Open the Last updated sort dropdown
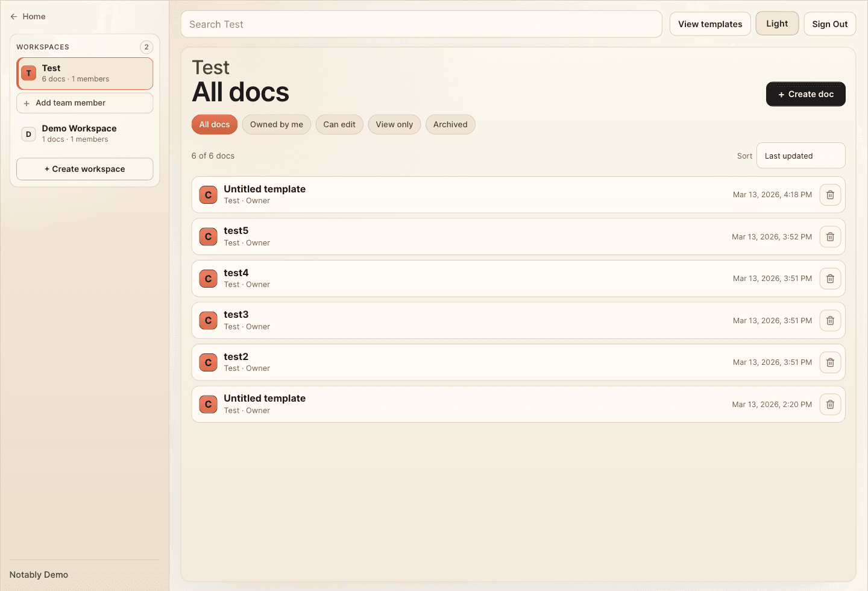Image resolution: width=868 pixels, height=591 pixels. point(800,156)
